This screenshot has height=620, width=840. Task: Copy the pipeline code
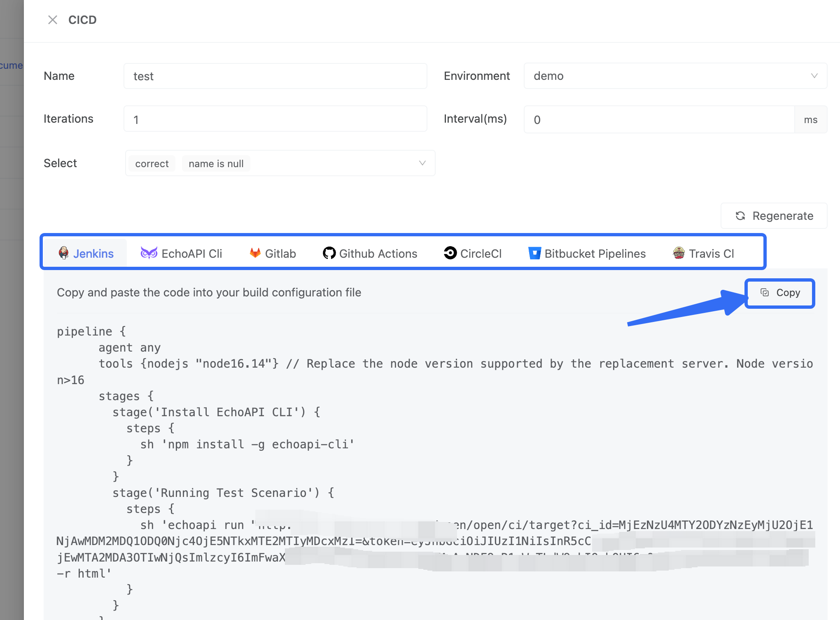[780, 293]
